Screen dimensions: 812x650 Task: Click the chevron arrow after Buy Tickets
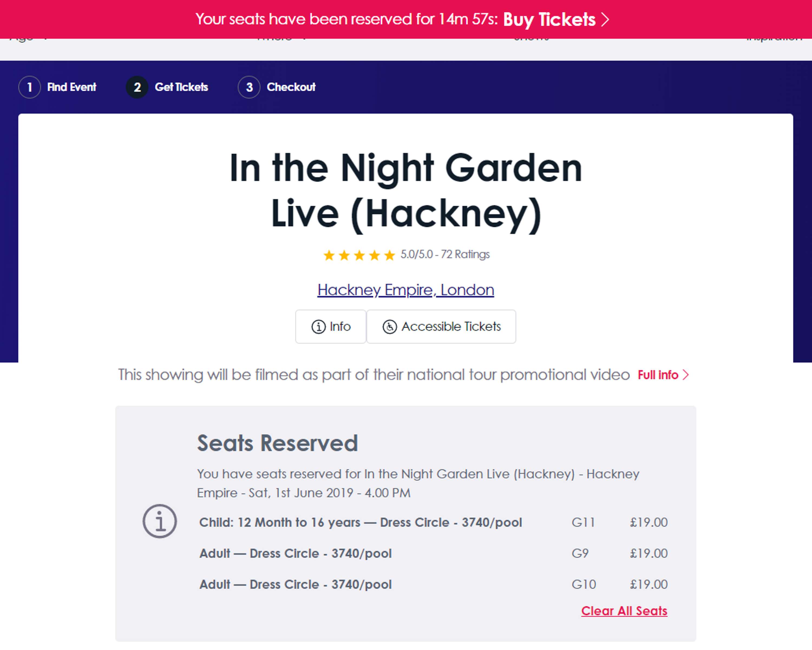pyautogui.click(x=605, y=19)
